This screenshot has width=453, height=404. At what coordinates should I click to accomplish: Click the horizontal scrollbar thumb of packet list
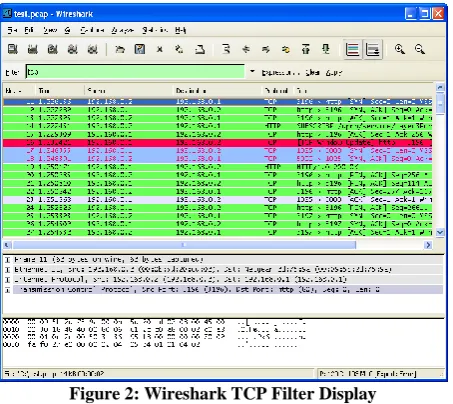184,245
